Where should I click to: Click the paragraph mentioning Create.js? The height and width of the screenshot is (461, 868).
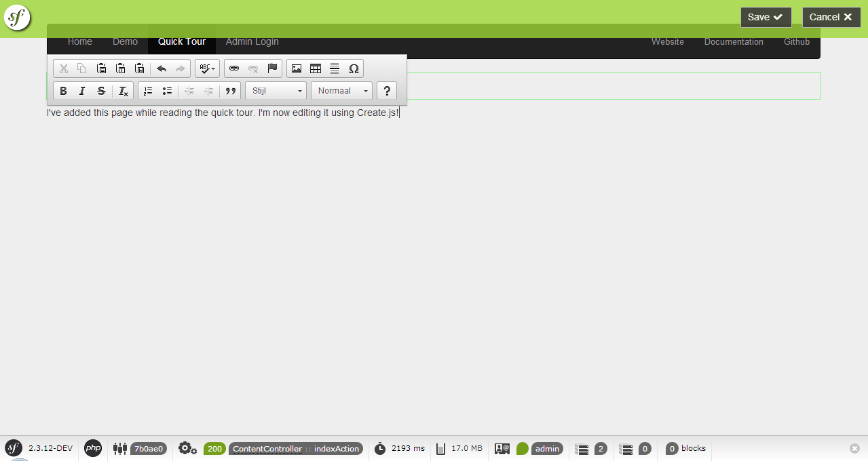click(223, 113)
